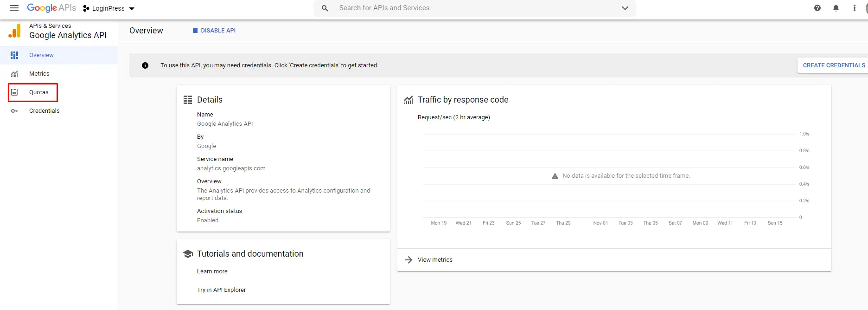The width and height of the screenshot is (868, 310).
Task: Click the View metrics link
Action: [435, 260]
